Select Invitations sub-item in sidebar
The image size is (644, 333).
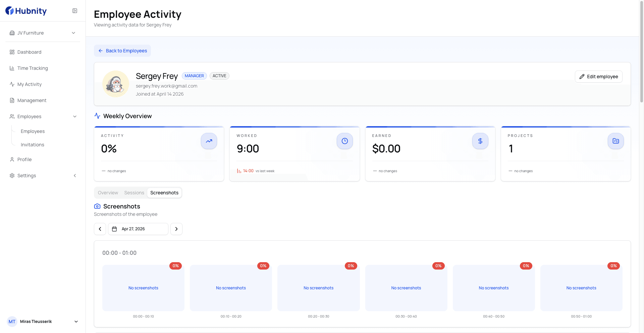pyautogui.click(x=33, y=145)
